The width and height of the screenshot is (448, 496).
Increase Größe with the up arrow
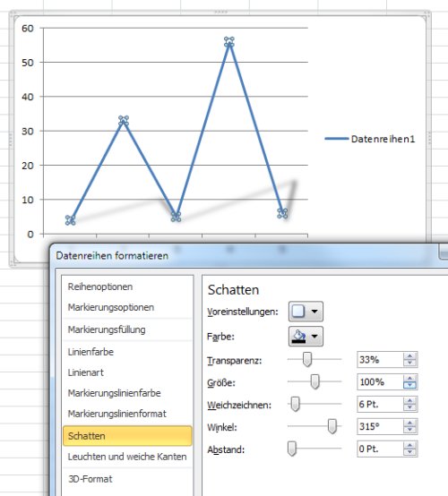[x=410, y=378]
